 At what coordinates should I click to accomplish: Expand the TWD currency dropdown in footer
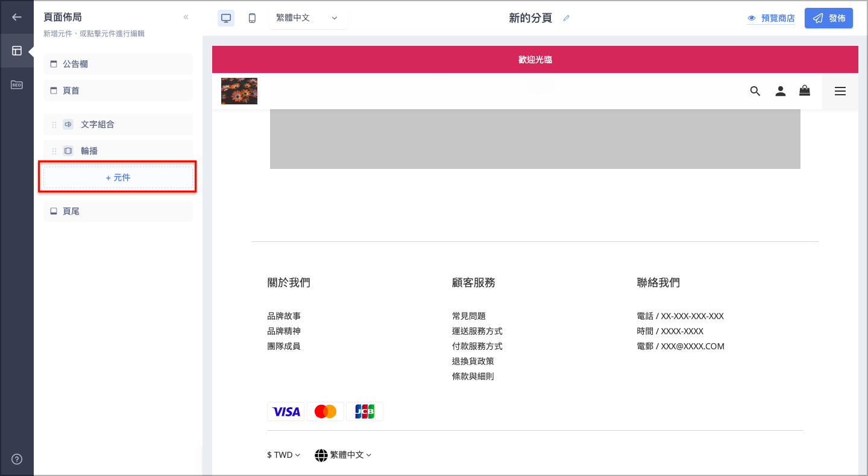[x=283, y=455]
